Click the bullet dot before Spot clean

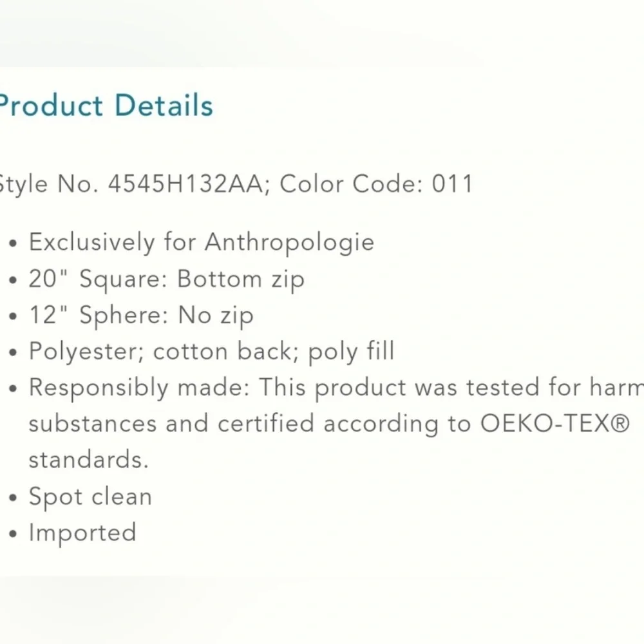pyautogui.click(x=13, y=498)
